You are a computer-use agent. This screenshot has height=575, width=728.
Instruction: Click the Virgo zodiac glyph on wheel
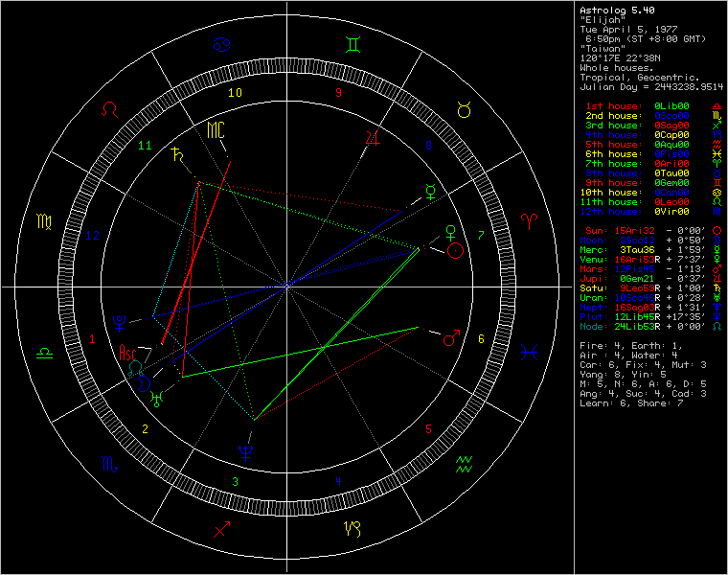pos(44,221)
